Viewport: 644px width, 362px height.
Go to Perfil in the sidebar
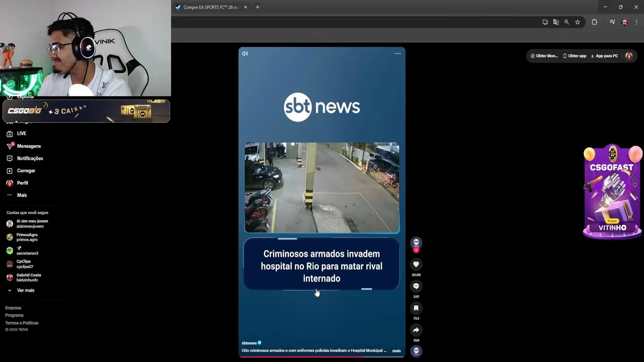coord(22,183)
